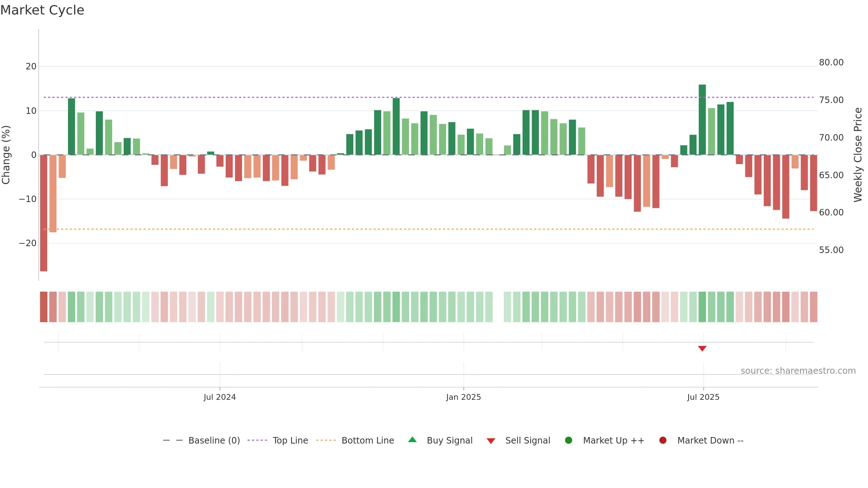Click the red Market Down -- circle in legend
868x488 pixels.
[x=663, y=440]
